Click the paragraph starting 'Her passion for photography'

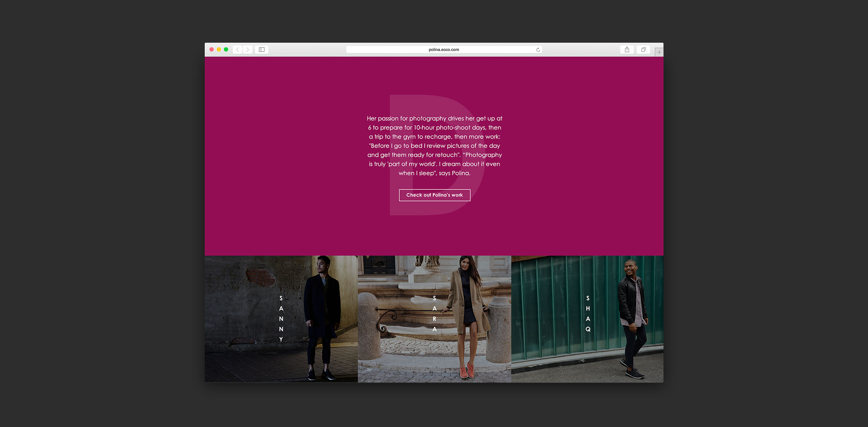click(x=434, y=146)
